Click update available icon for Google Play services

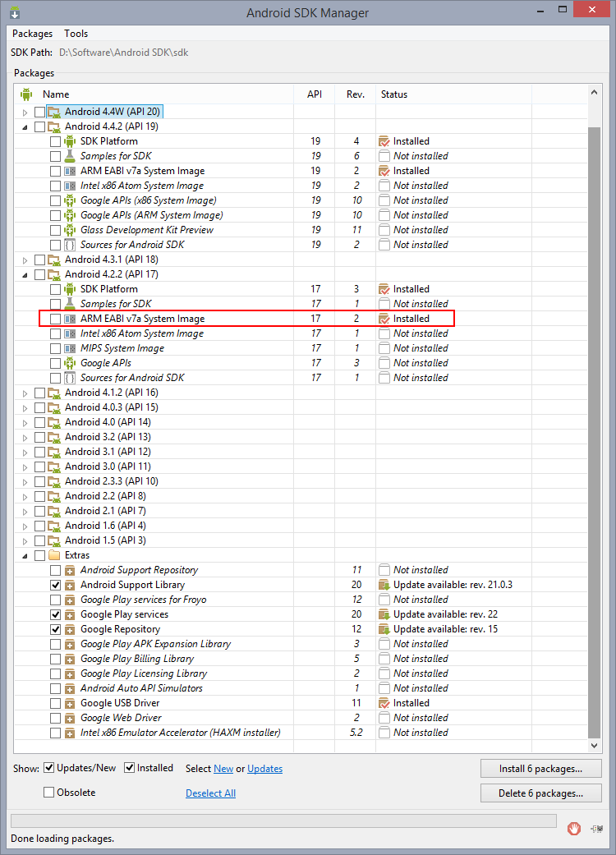[384, 614]
